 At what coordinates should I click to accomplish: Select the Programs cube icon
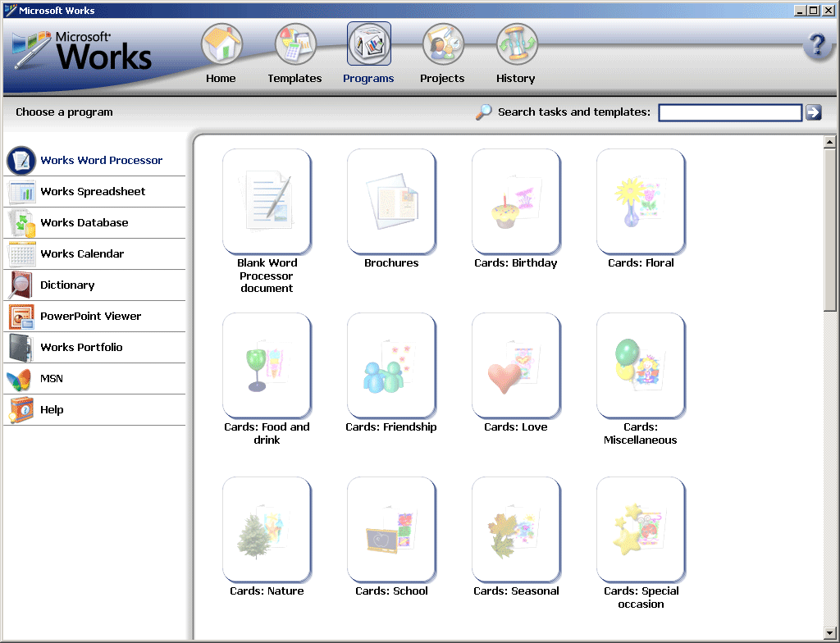click(369, 44)
